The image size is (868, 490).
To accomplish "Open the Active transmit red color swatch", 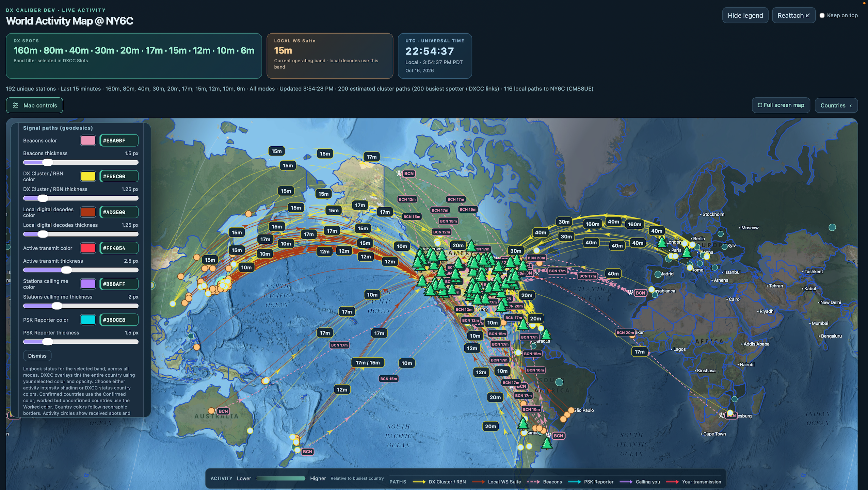I will tap(88, 248).
